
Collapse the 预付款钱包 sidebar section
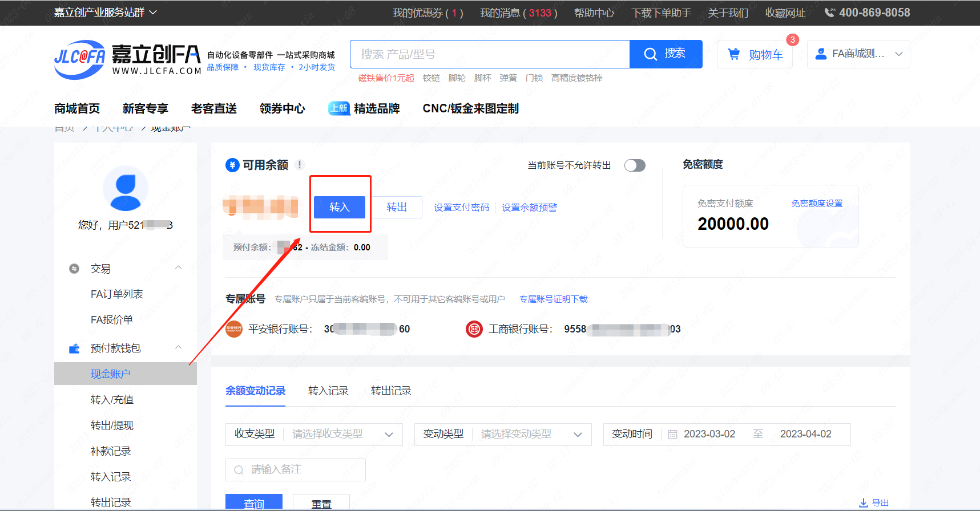(178, 348)
